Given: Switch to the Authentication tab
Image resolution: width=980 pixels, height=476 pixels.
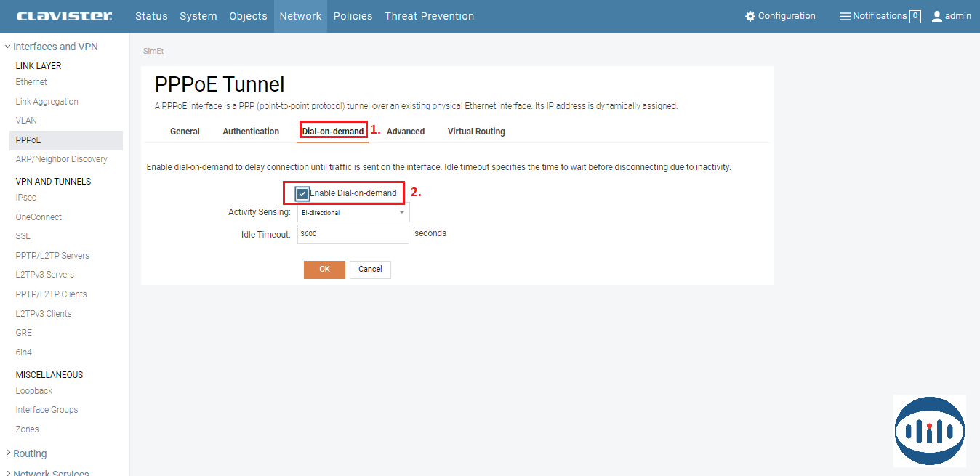Looking at the screenshot, I should (x=251, y=132).
